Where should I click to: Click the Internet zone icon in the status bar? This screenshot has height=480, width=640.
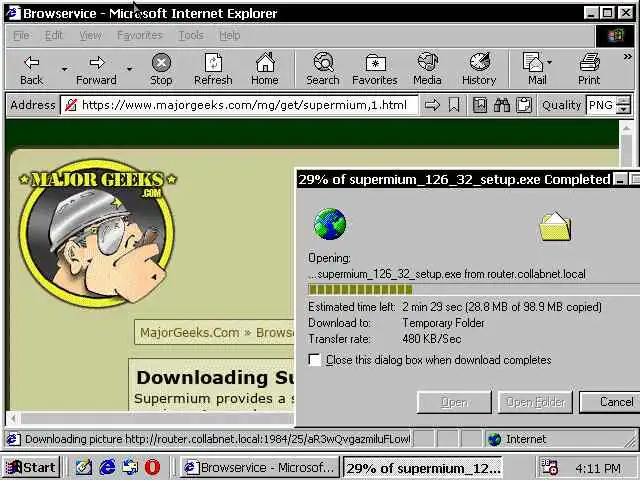[494, 440]
